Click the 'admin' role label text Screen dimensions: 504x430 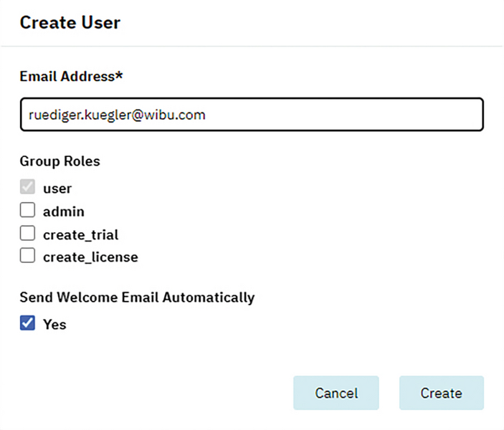click(64, 212)
